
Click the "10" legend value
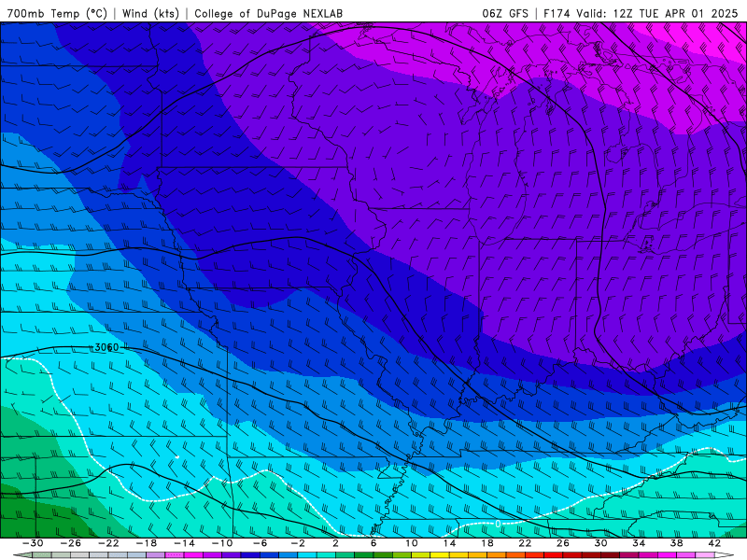412,543
